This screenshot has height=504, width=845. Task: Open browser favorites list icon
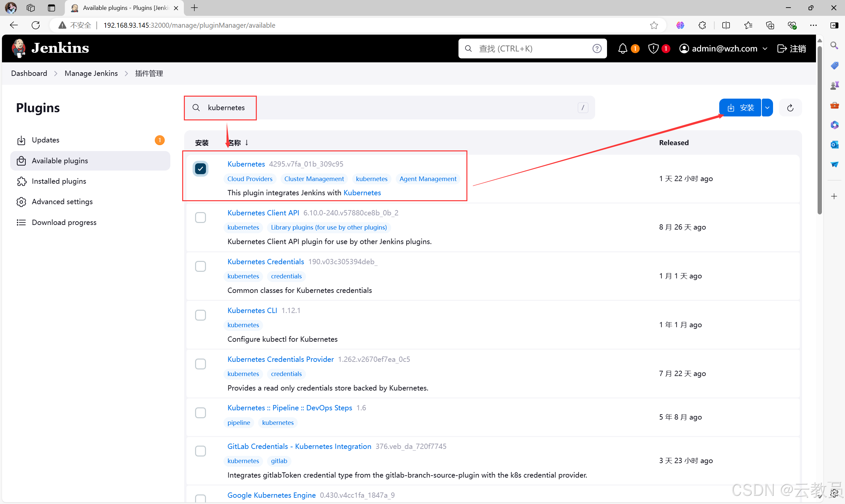point(748,25)
